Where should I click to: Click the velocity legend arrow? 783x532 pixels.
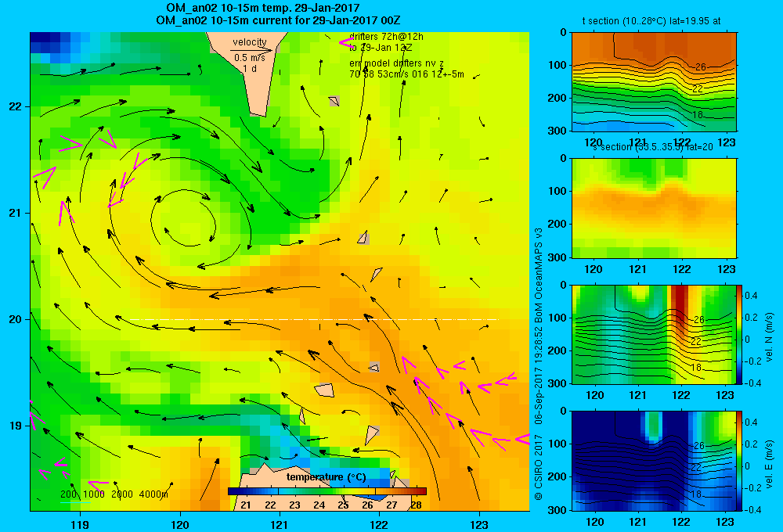click(251, 50)
